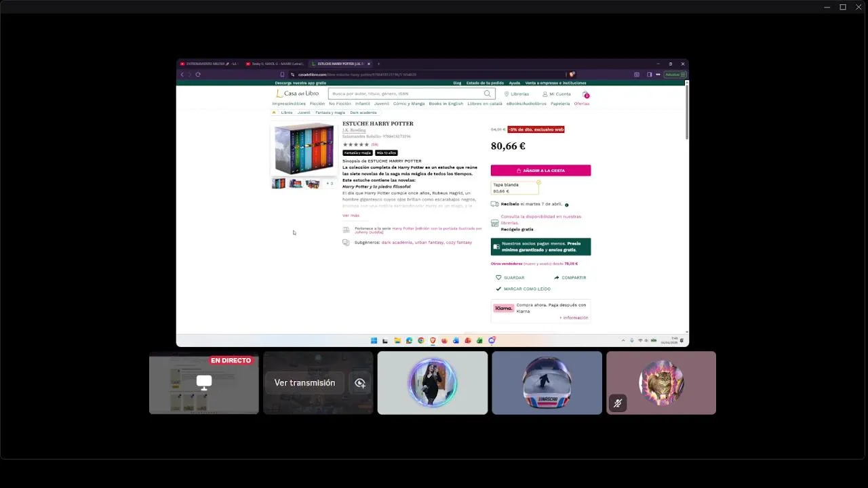Click the Windows Start button in taskbar
The height and width of the screenshot is (488, 868).
[374, 340]
